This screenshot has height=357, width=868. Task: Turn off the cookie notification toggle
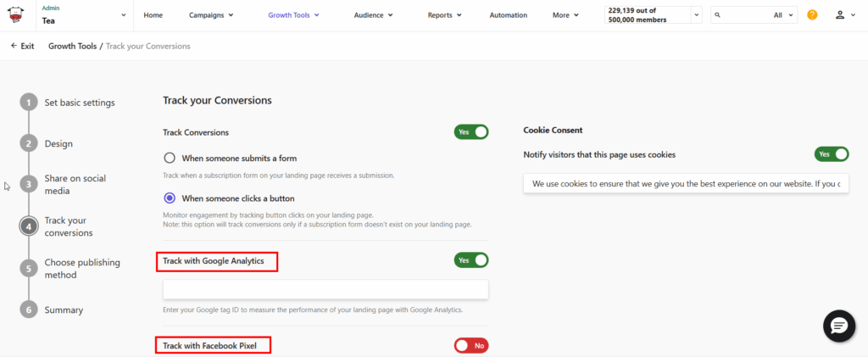[x=832, y=154]
